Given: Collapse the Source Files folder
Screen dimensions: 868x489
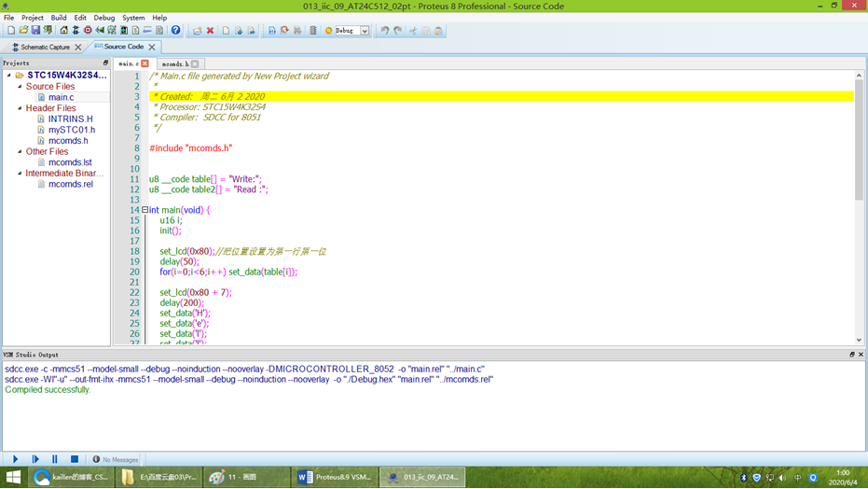Looking at the screenshot, I should 20,87.
